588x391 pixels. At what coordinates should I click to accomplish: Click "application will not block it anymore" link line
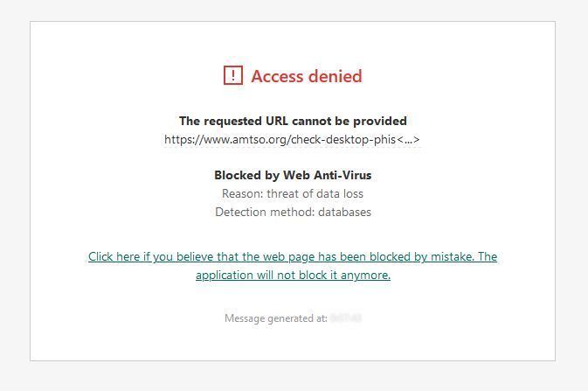pos(293,275)
